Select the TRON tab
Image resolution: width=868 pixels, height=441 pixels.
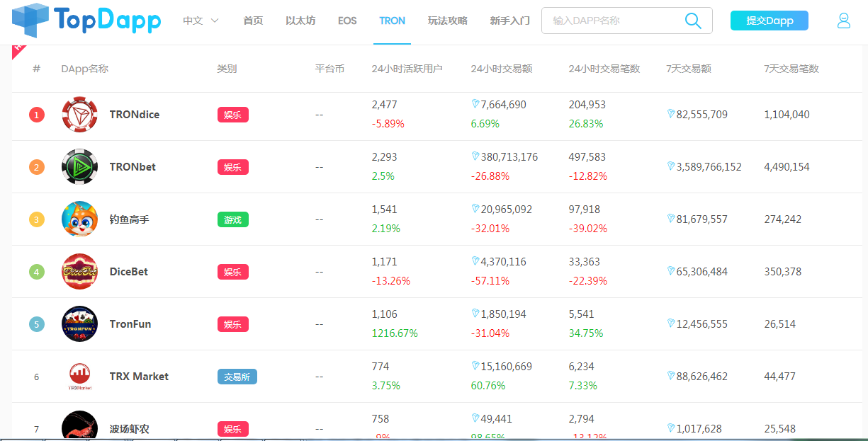click(393, 21)
